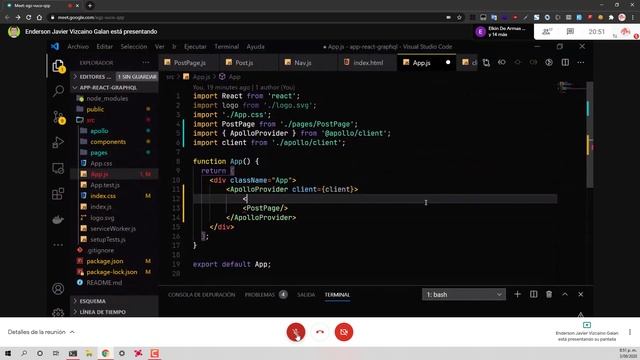Expand Detalles de la reunión

click(x=41, y=332)
